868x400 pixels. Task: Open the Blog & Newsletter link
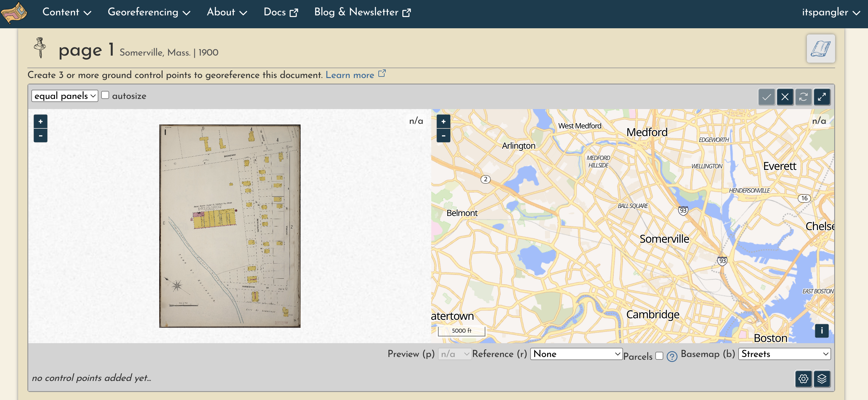[x=362, y=12]
